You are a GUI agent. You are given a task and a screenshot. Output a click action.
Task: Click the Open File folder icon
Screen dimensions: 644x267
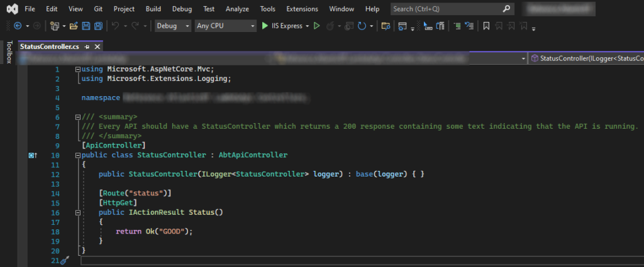74,26
